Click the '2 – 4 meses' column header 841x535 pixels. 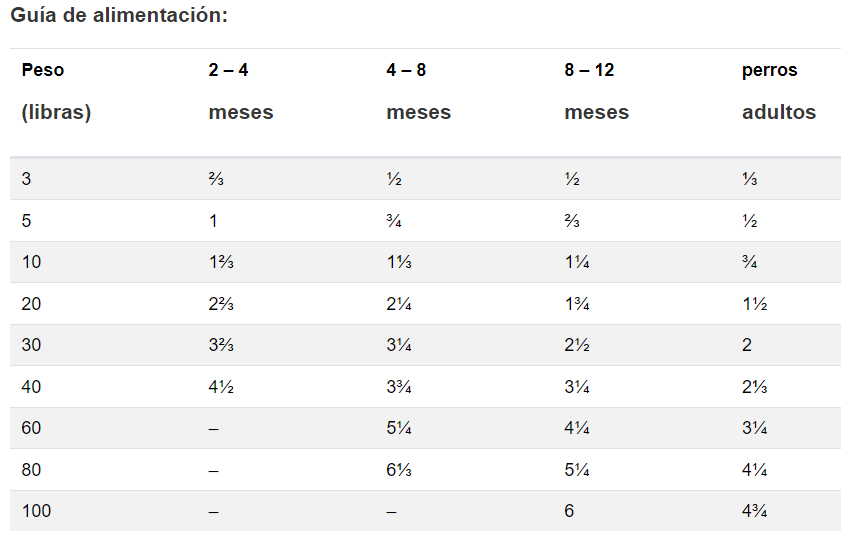click(x=241, y=92)
